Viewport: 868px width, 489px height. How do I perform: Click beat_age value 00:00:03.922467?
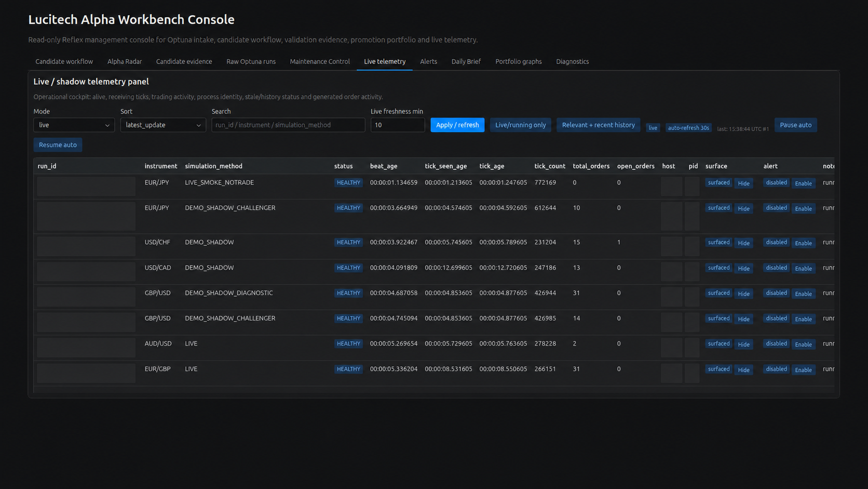click(394, 243)
